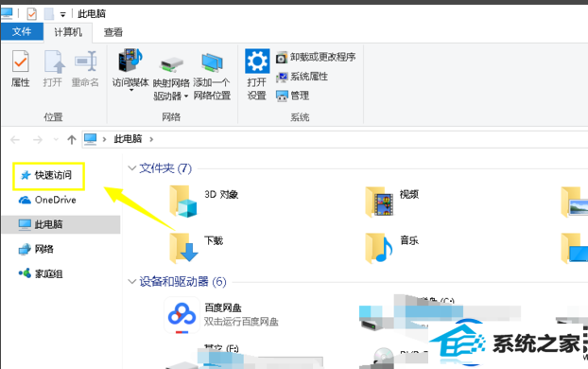This screenshot has width=588, height=369.
Task: Click the computer icon in address bar
Action: [x=91, y=139]
